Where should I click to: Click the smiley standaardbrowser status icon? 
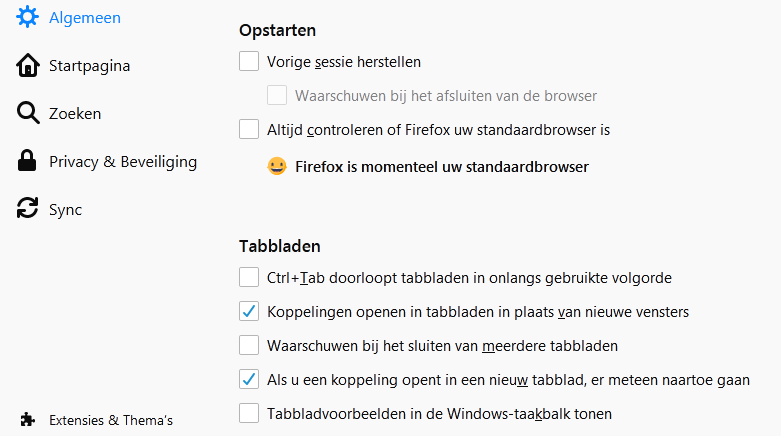tap(277, 167)
